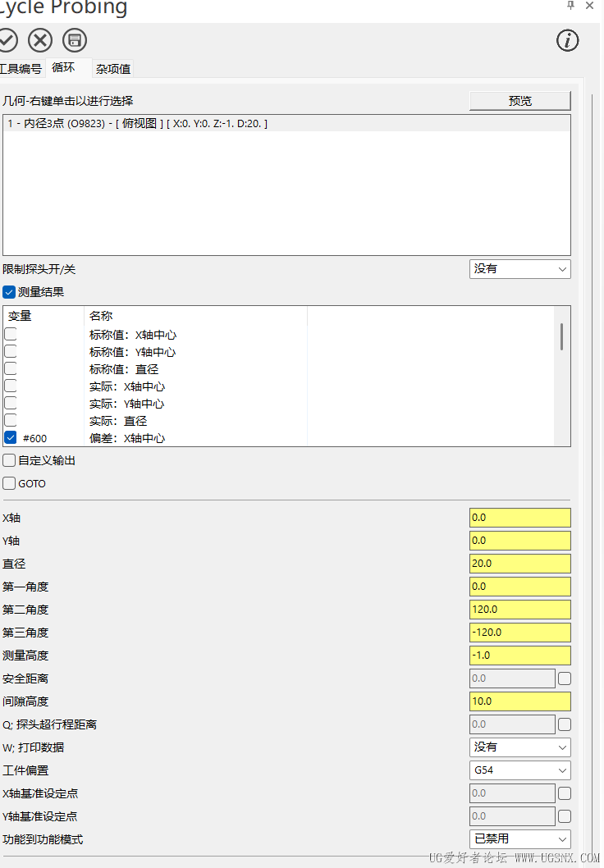
Task: Click the Y轴基准设定点 value field
Action: pyautogui.click(x=512, y=816)
